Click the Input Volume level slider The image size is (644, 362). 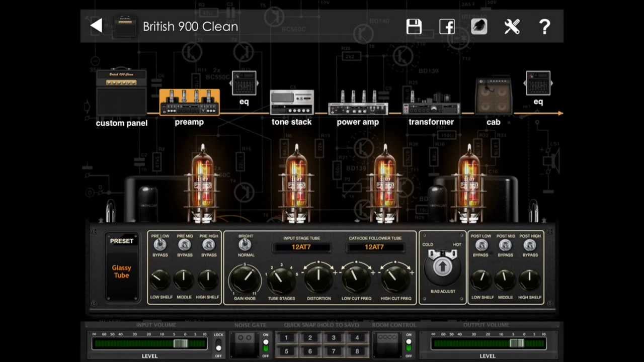pos(149,343)
